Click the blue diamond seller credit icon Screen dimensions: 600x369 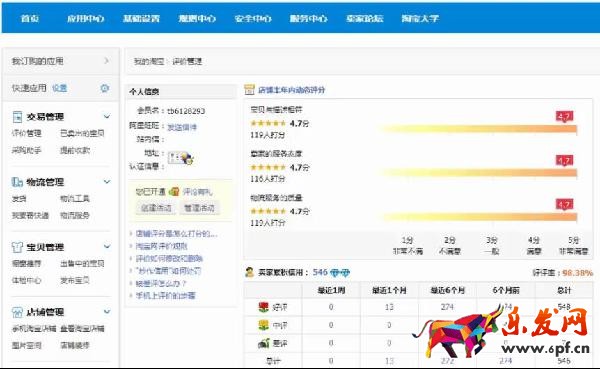pyautogui.click(x=340, y=273)
